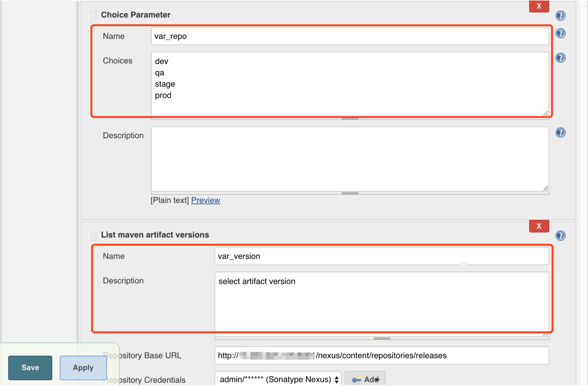
Task: Click the bottom resize bar of empty Description
Action: [x=350, y=193]
